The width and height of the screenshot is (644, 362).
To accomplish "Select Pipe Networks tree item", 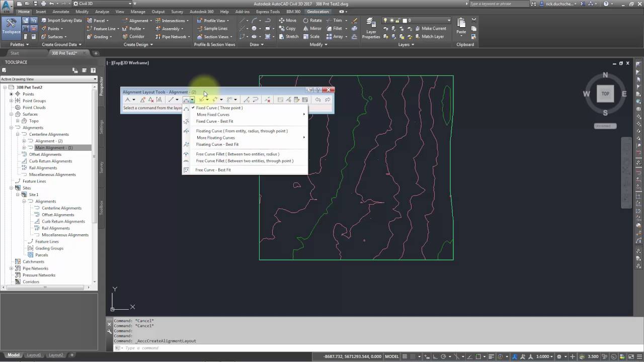I will [35, 268].
